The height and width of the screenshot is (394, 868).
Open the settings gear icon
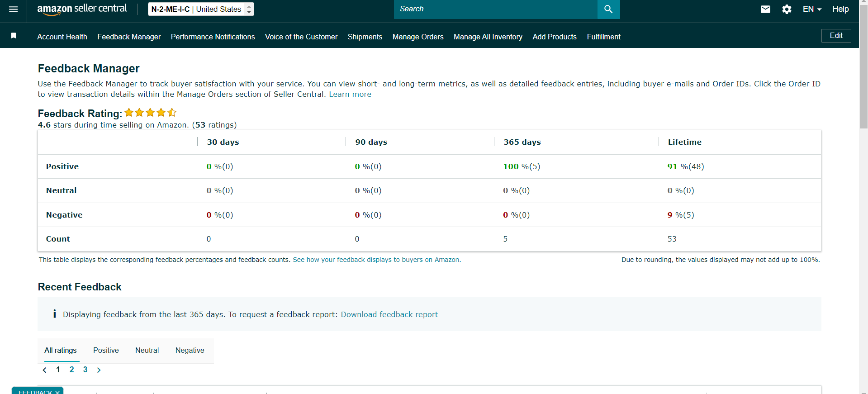(x=787, y=9)
